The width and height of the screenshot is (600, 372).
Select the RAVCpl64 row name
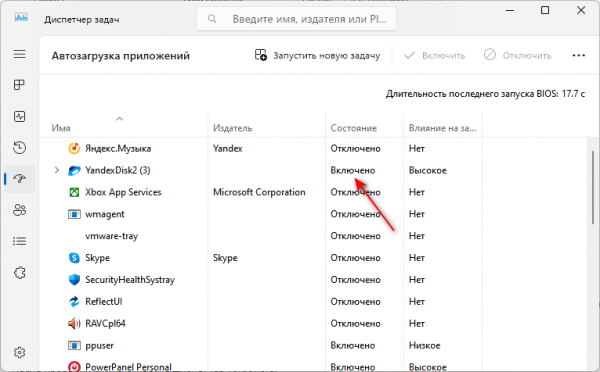(105, 323)
